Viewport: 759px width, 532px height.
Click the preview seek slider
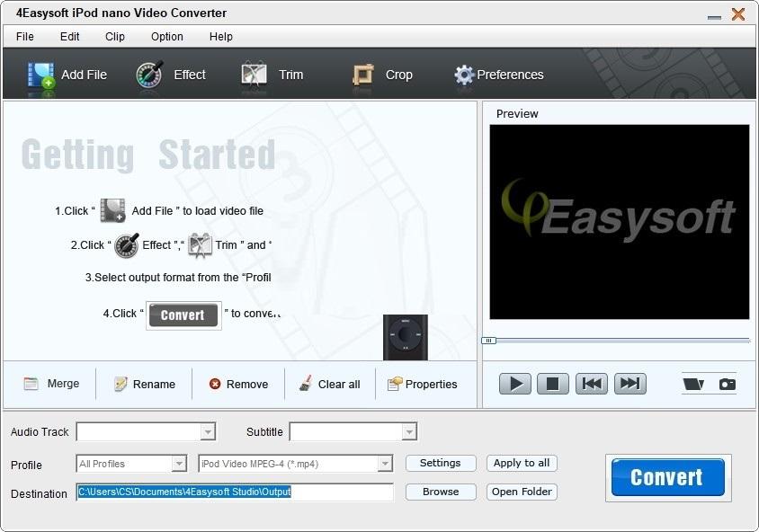pos(619,341)
